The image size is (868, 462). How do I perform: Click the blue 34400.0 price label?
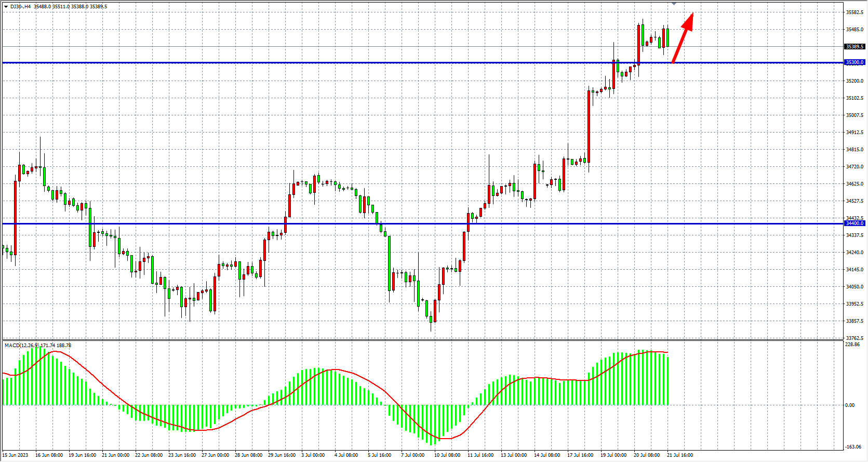854,223
